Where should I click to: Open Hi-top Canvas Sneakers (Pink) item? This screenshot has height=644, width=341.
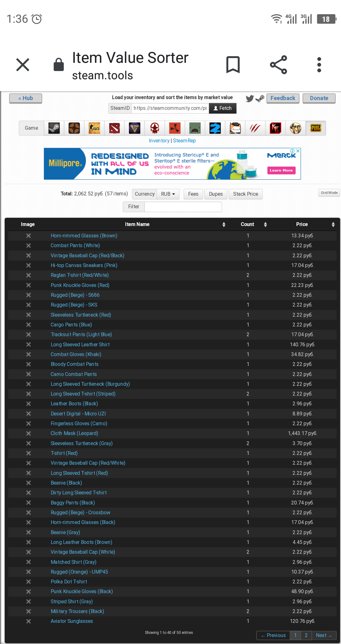click(84, 265)
